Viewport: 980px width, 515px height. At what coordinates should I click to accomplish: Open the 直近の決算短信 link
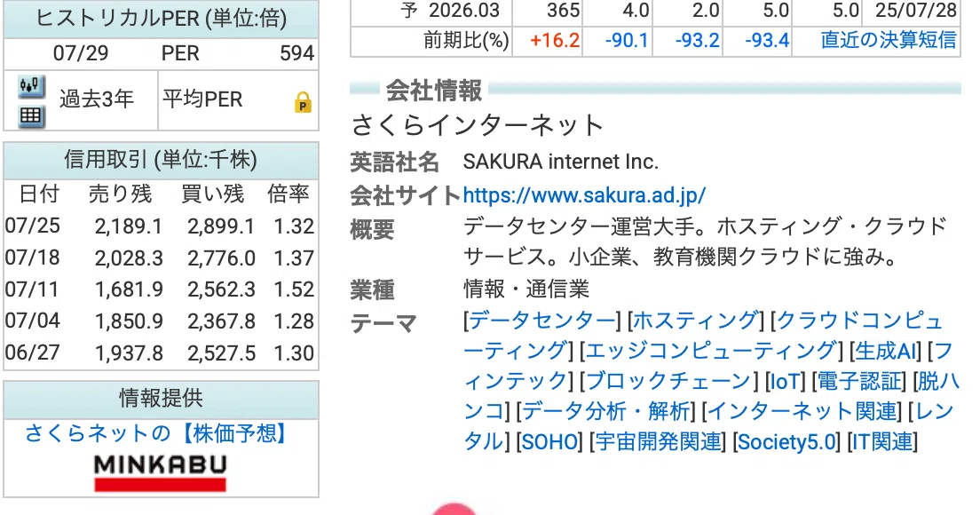[x=888, y=40]
